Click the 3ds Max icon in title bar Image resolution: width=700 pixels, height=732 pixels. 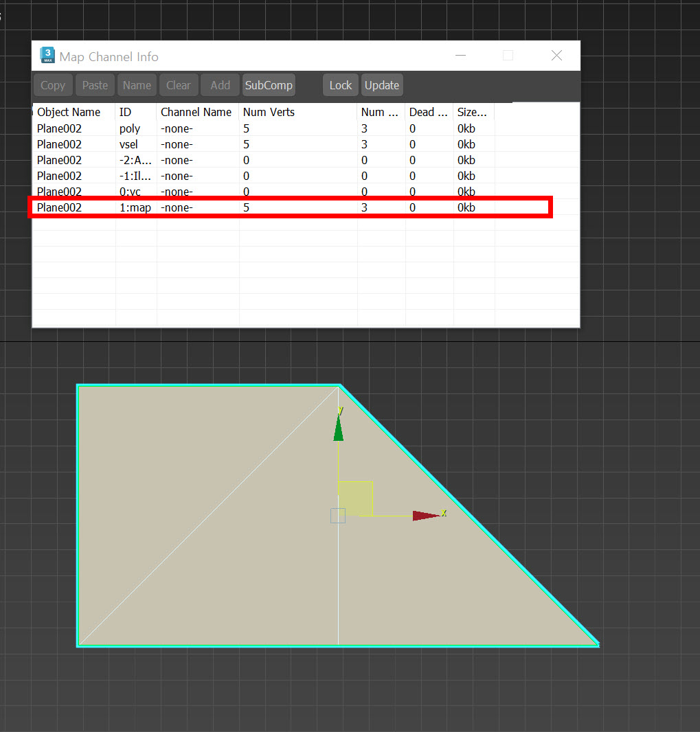click(47, 56)
